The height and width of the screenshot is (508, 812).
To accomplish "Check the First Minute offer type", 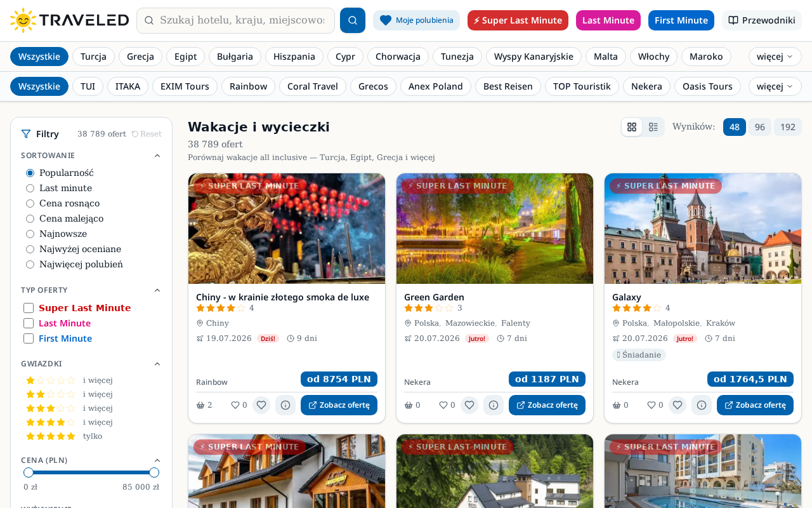I will (x=29, y=338).
